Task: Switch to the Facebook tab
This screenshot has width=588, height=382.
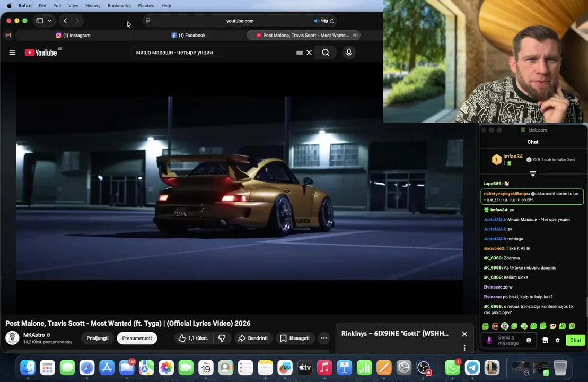Action: pos(189,35)
